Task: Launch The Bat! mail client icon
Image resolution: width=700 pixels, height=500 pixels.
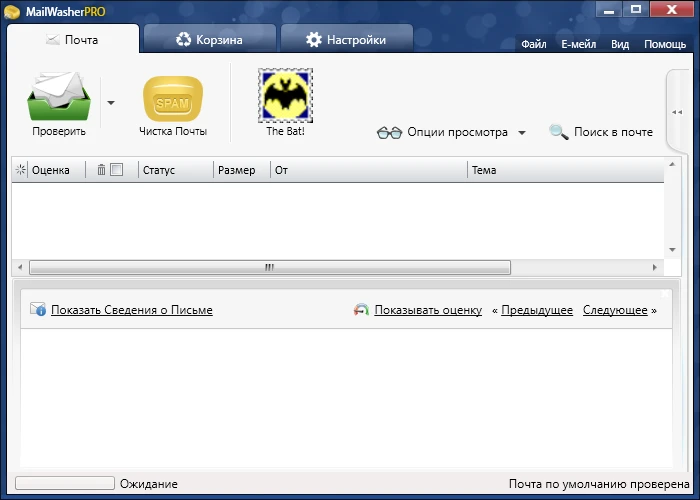Action: (x=285, y=95)
